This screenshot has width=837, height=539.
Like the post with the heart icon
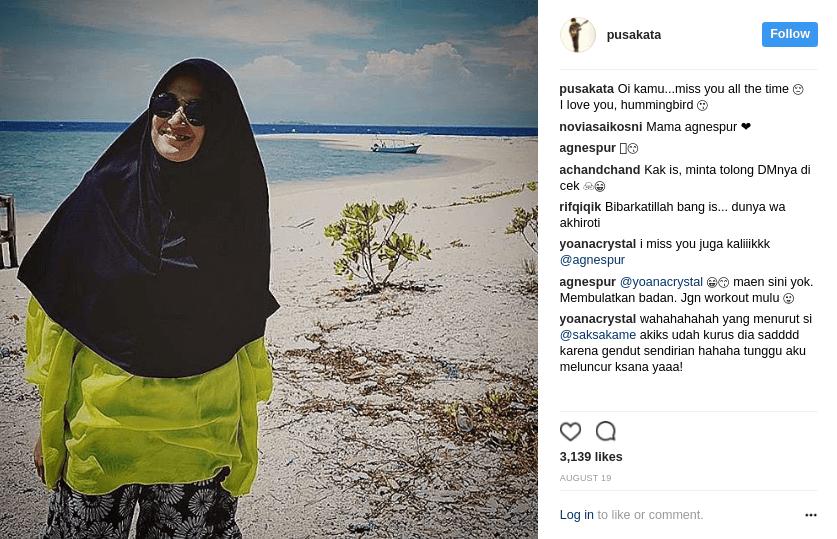pyautogui.click(x=570, y=431)
